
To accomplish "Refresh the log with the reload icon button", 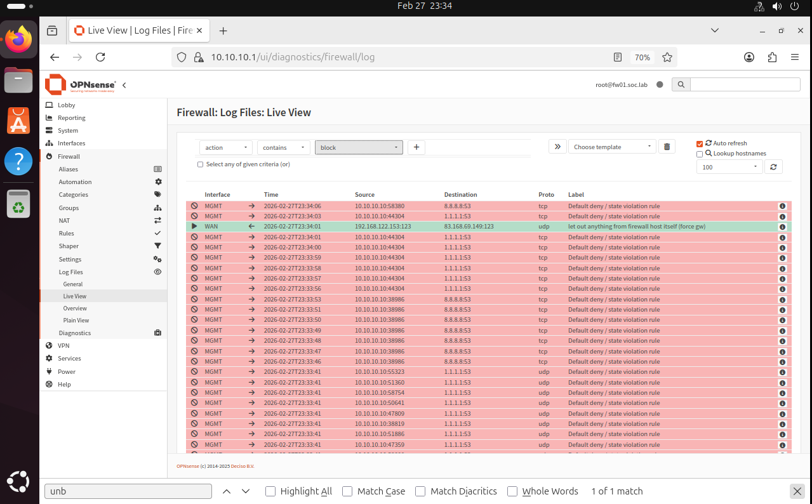I will (773, 167).
